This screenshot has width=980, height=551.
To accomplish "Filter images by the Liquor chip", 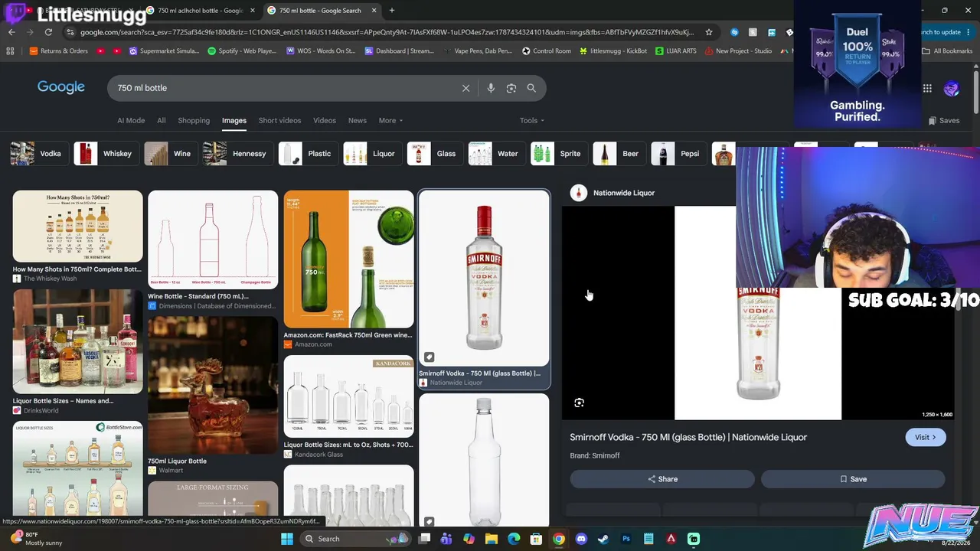I will click(x=373, y=154).
